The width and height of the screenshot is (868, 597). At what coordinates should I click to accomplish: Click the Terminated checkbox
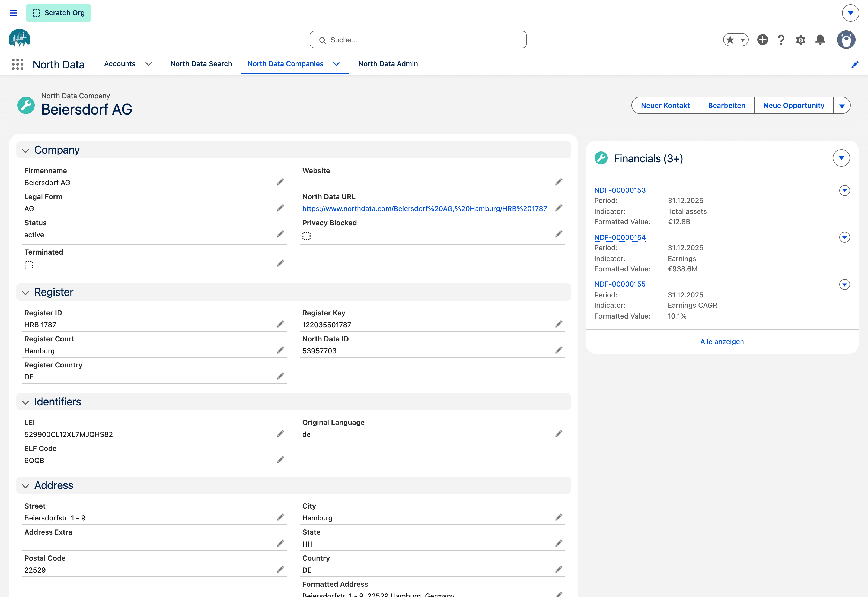[29, 265]
